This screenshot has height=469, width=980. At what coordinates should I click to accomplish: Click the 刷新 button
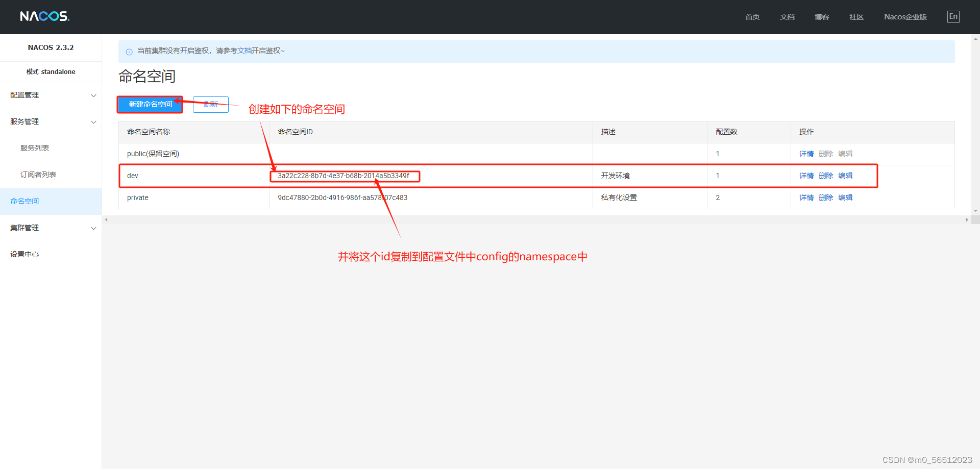tap(211, 104)
